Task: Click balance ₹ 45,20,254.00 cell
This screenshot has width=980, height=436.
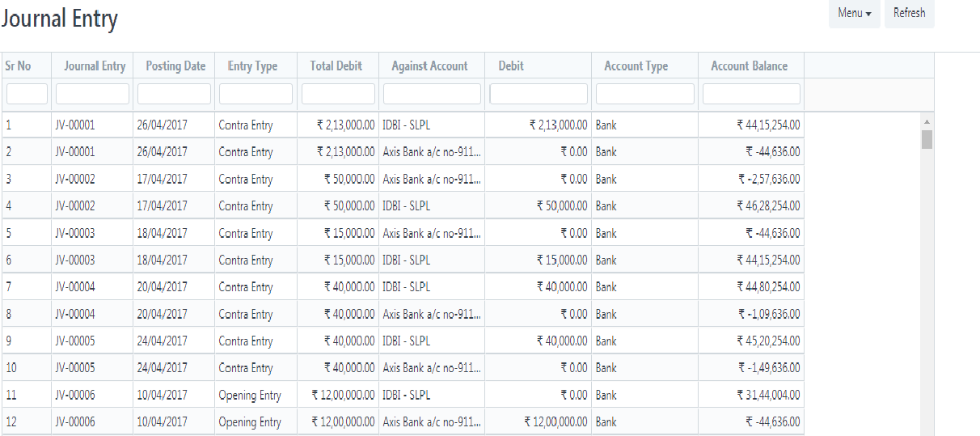Action: tap(768, 341)
